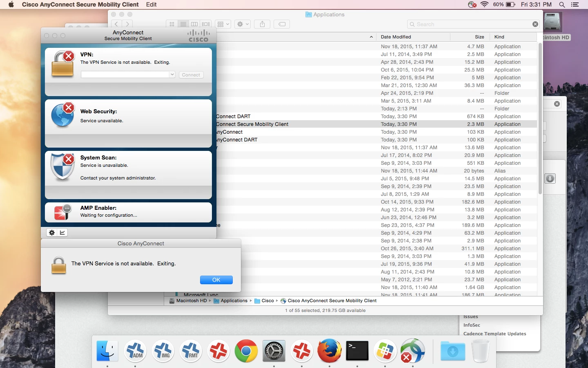Click Applications in Finder path bar
This screenshot has width=588, height=368.
click(230, 301)
